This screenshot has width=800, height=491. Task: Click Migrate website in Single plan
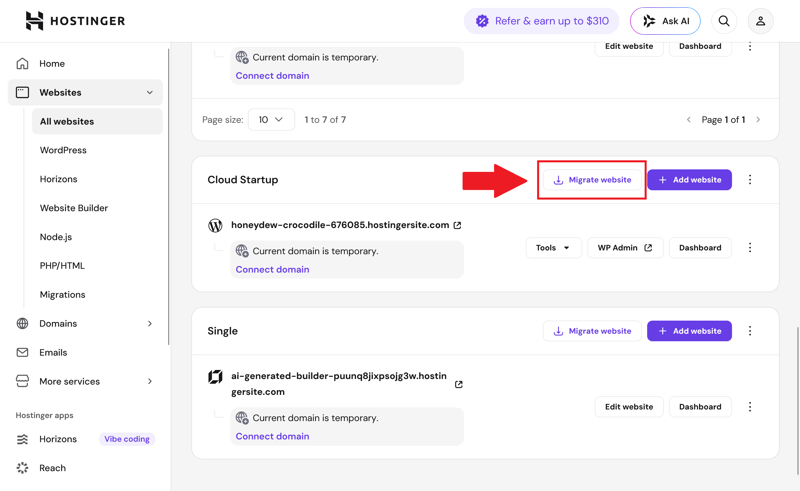coord(592,331)
